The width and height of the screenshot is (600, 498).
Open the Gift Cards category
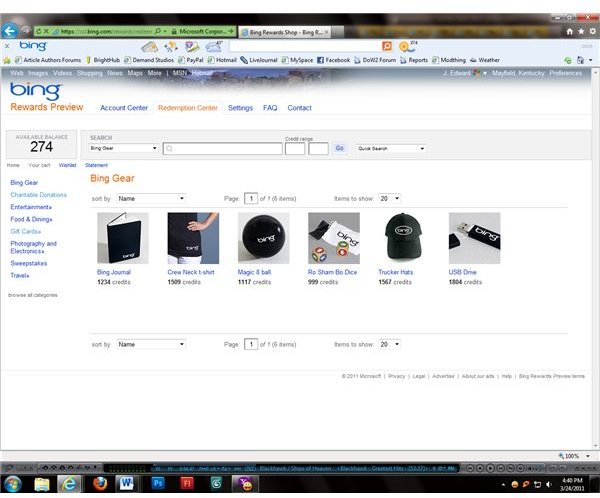coord(25,232)
